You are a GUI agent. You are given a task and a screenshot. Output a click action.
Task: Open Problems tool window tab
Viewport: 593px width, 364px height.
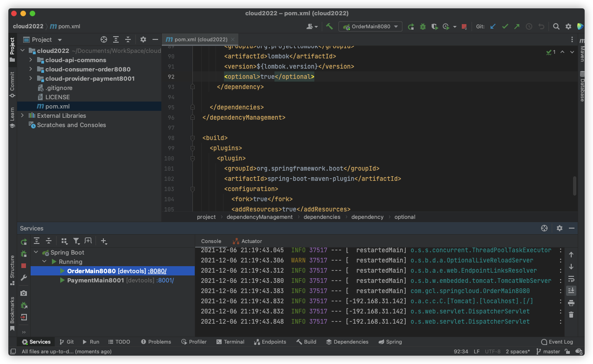click(156, 342)
